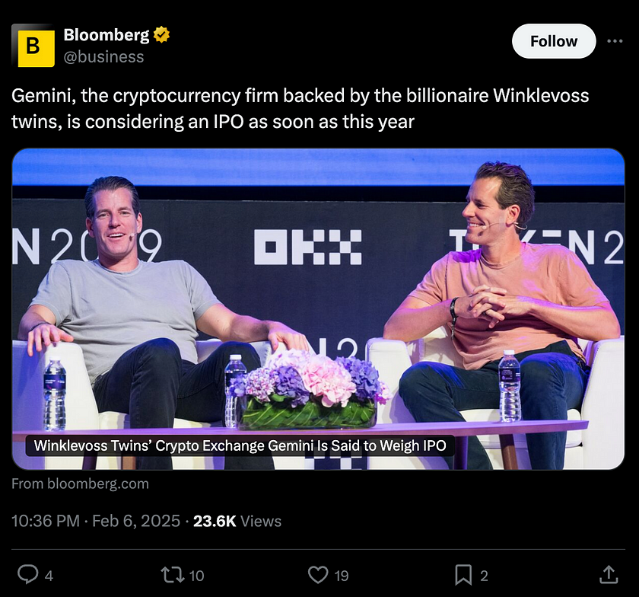The image size is (639, 597).
Task: Open the Bloomberg display name link
Action: 106,35
